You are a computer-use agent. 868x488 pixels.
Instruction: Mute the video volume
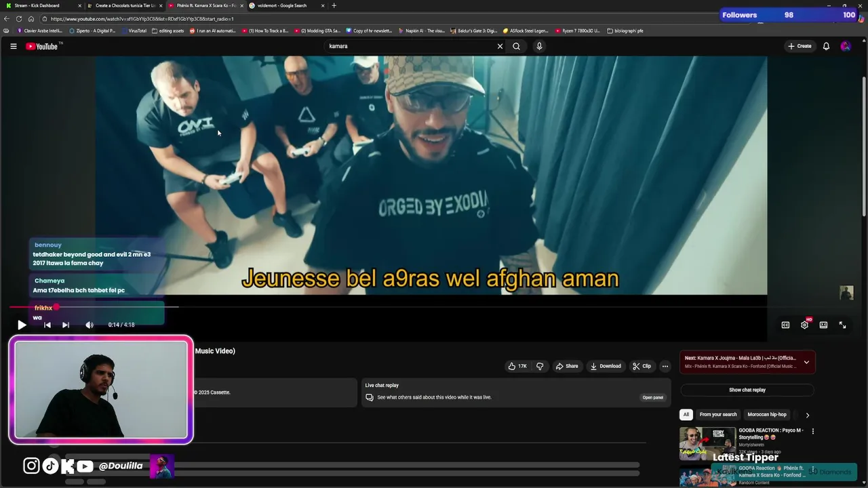pos(90,325)
